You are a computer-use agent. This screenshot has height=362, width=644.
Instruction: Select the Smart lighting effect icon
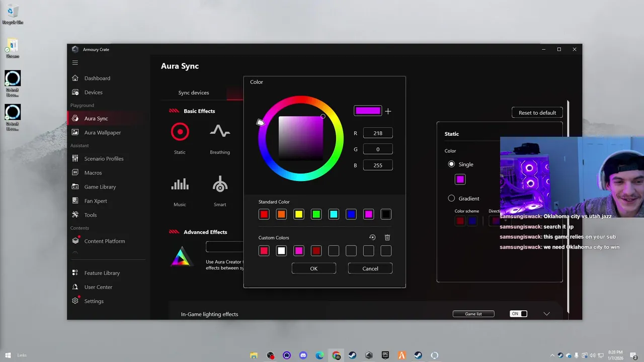(220, 185)
